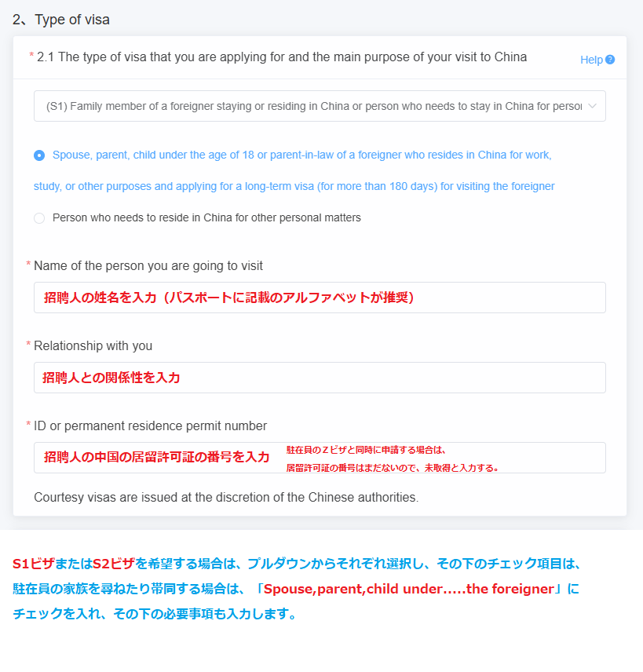Click the 'Name of the person you are going to visit' label
This screenshot has width=643, height=672.
coord(148,265)
